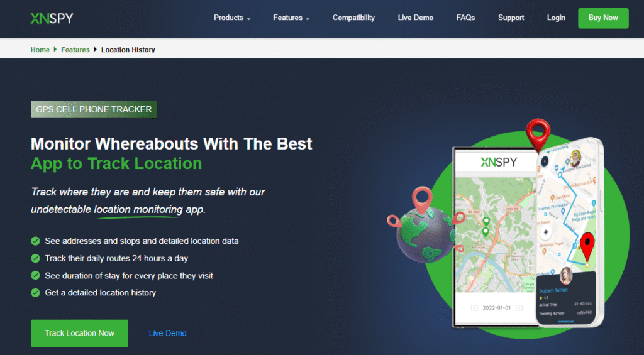Click the large red pin above the phone
Screen dimensions: 644x355
(x=538, y=135)
